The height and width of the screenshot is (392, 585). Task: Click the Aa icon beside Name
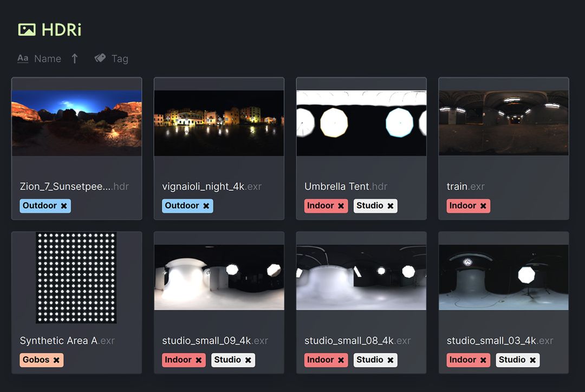pyautogui.click(x=22, y=58)
